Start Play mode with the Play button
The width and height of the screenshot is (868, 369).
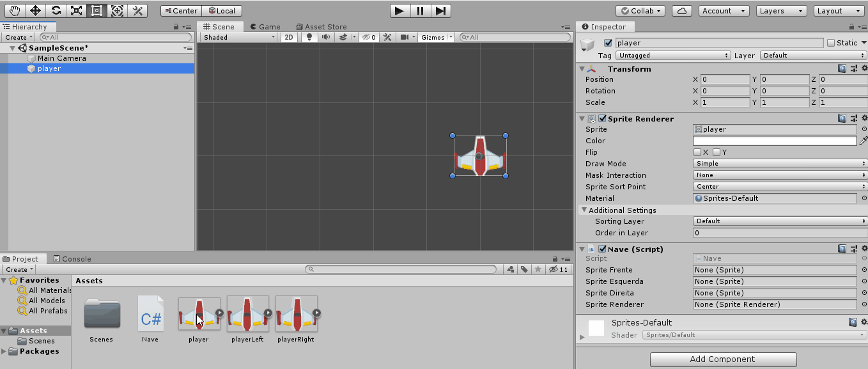point(399,10)
